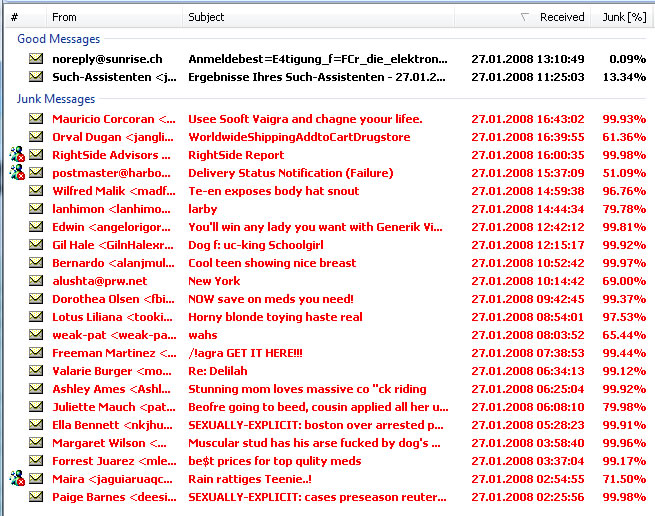Select subject 'Re: Delilah'

tap(218, 371)
